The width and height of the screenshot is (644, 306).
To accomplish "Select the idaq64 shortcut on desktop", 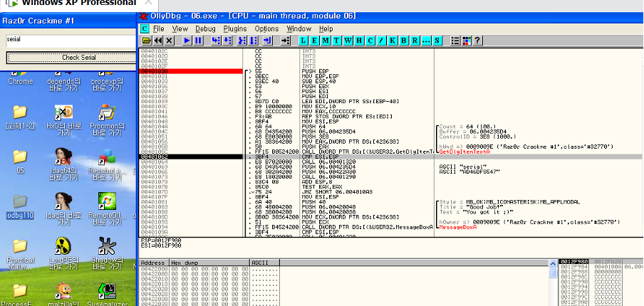I will (x=63, y=164).
